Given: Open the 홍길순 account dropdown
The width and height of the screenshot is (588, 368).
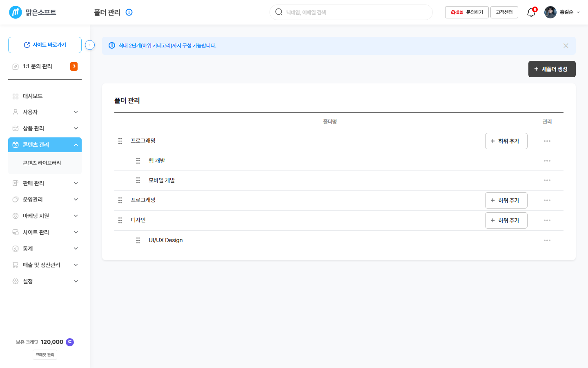Looking at the screenshot, I should (578, 12).
